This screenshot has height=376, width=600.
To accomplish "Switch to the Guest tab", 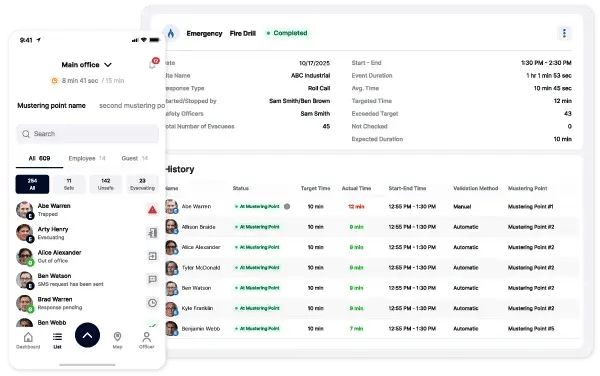I will (x=134, y=158).
